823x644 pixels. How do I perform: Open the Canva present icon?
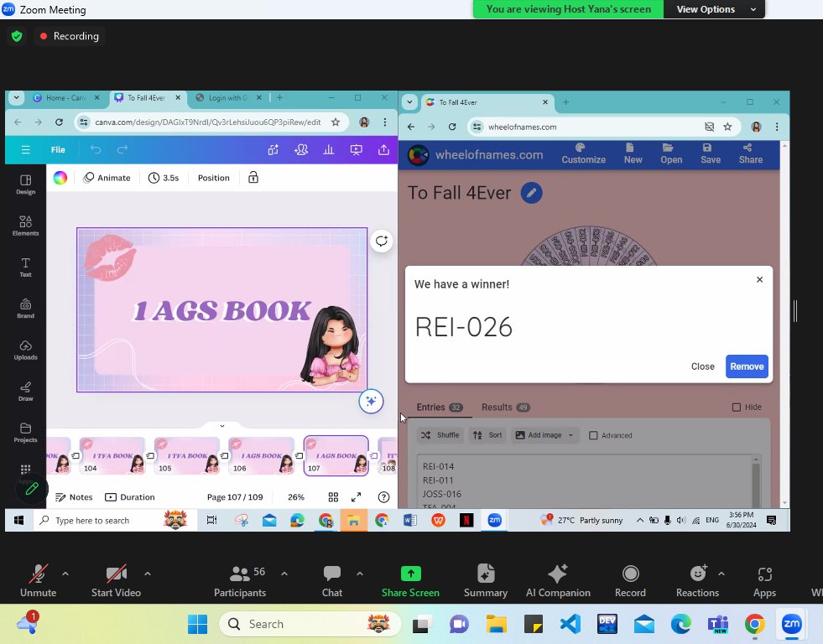[x=356, y=150]
